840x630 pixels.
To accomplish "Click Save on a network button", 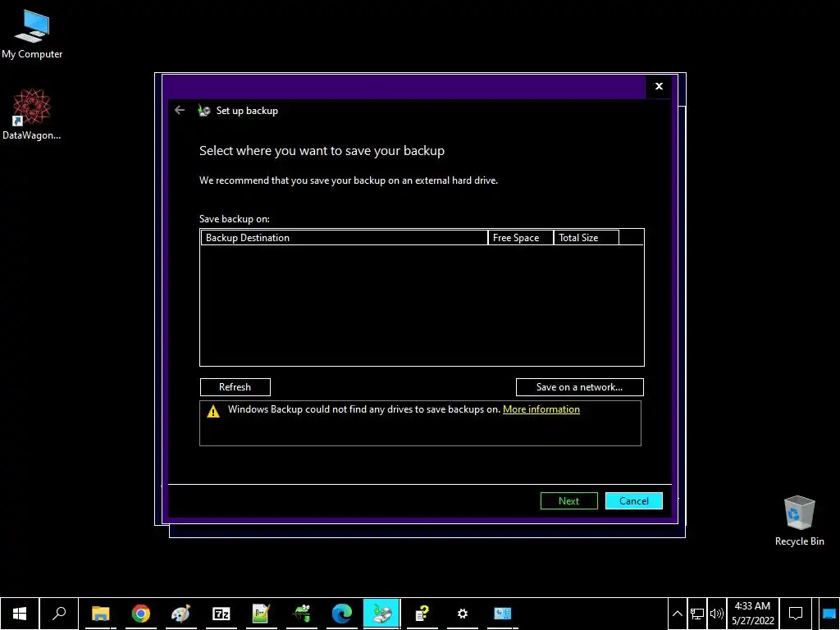I will pos(580,387).
